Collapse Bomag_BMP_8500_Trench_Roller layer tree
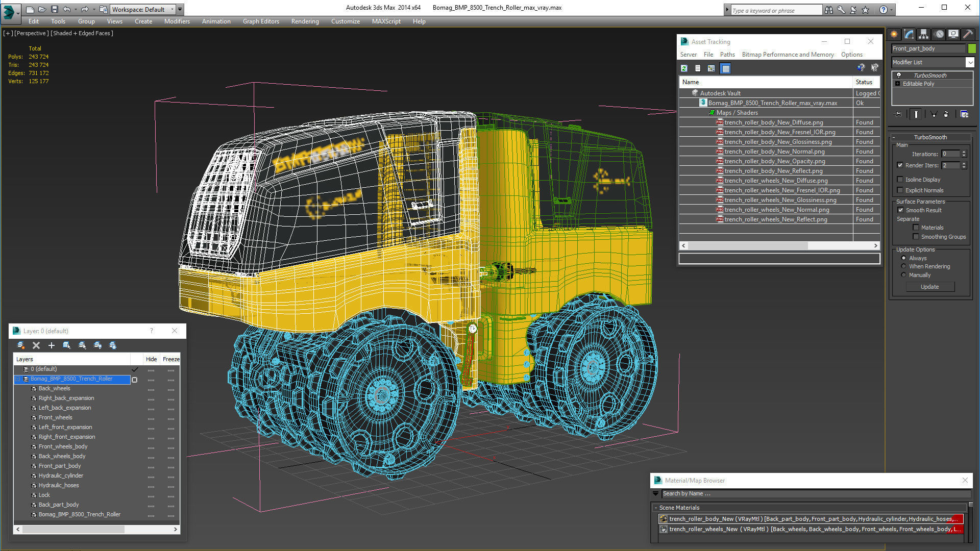 pyautogui.click(x=18, y=379)
